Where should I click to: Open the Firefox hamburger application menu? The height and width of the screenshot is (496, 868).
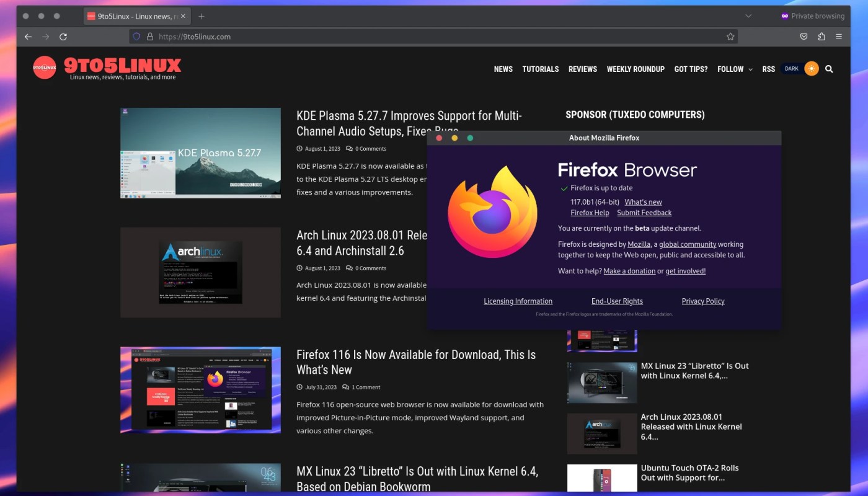click(839, 37)
